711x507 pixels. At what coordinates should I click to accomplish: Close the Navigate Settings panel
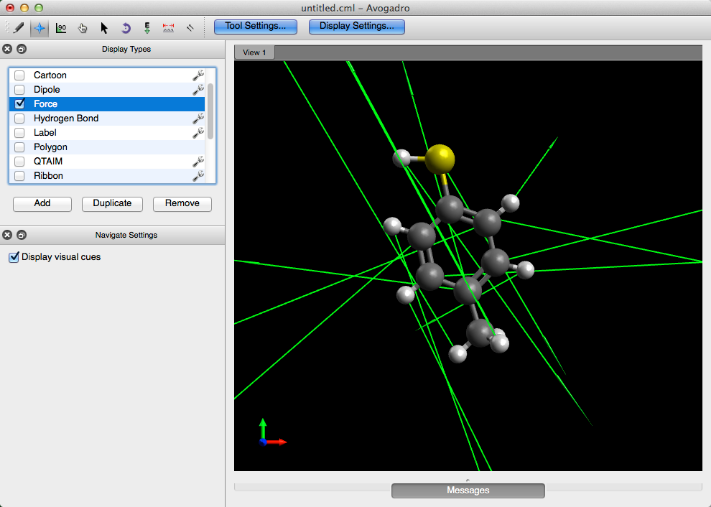(x=7, y=235)
